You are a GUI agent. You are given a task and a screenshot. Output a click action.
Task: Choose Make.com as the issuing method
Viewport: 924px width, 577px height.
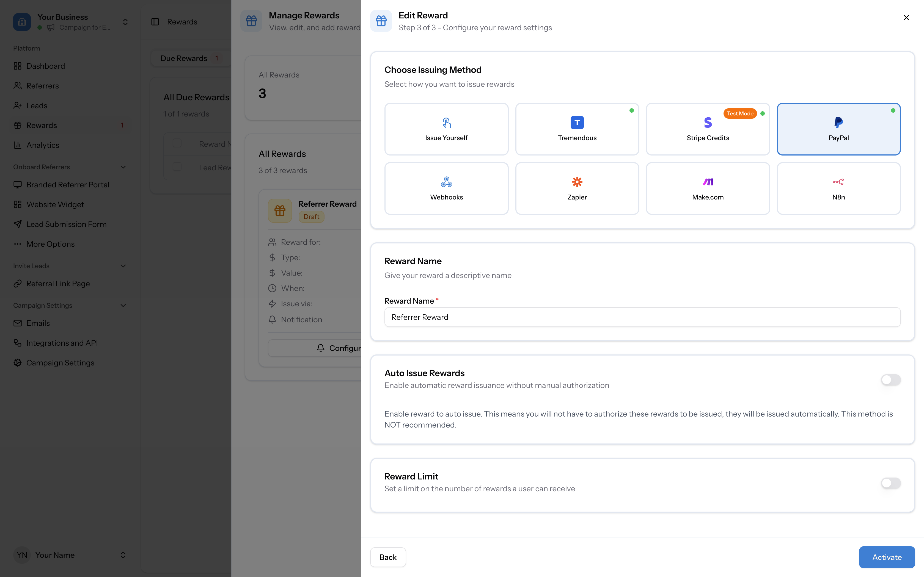click(x=708, y=188)
